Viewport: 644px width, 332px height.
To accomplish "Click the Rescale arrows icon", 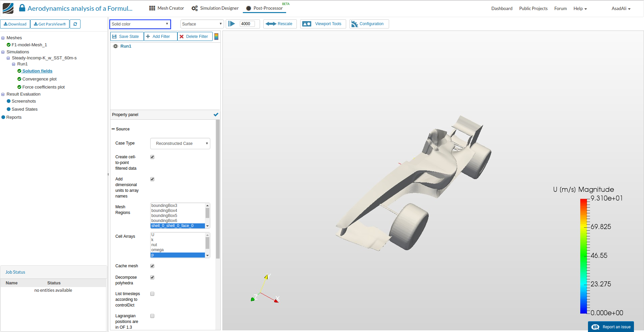I will [271, 24].
